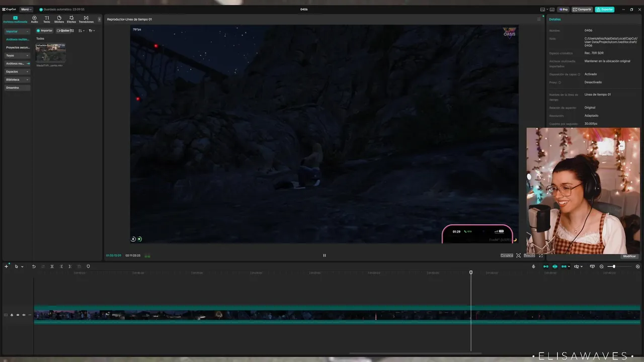Open the player panel hamburger menu

pos(539,20)
